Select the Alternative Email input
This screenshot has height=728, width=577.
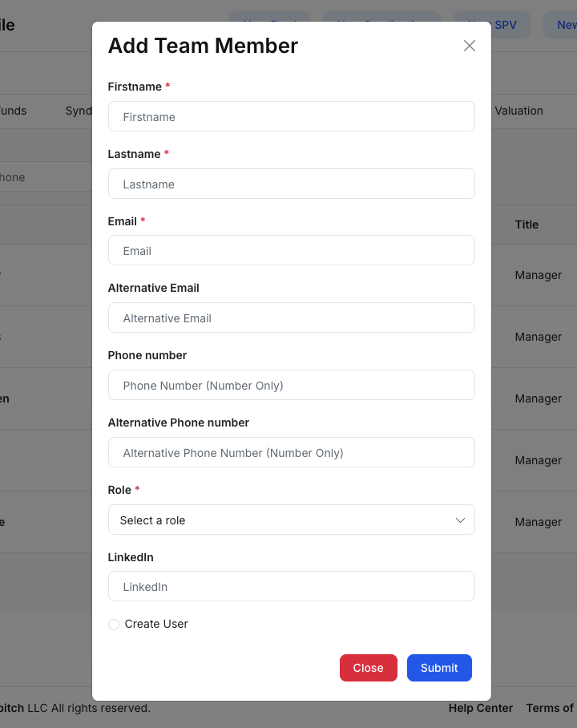coord(291,318)
